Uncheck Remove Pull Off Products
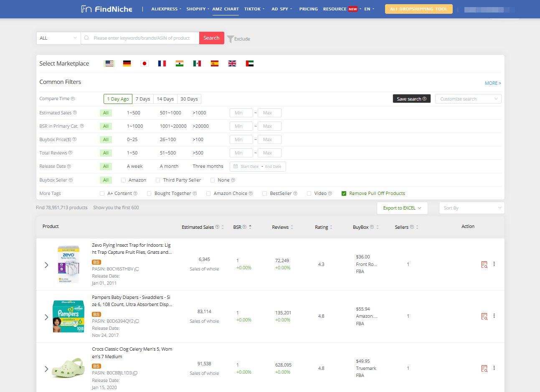540x392 pixels. point(344,193)
